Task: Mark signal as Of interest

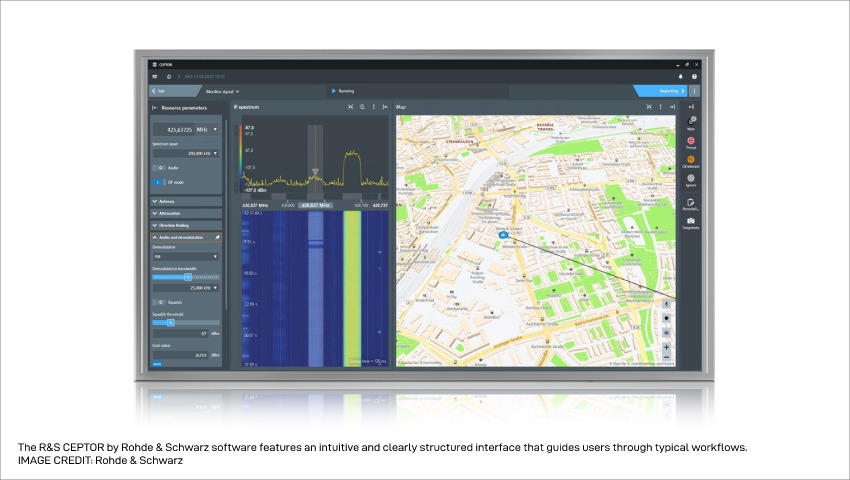Action: [x=691, y=162]
